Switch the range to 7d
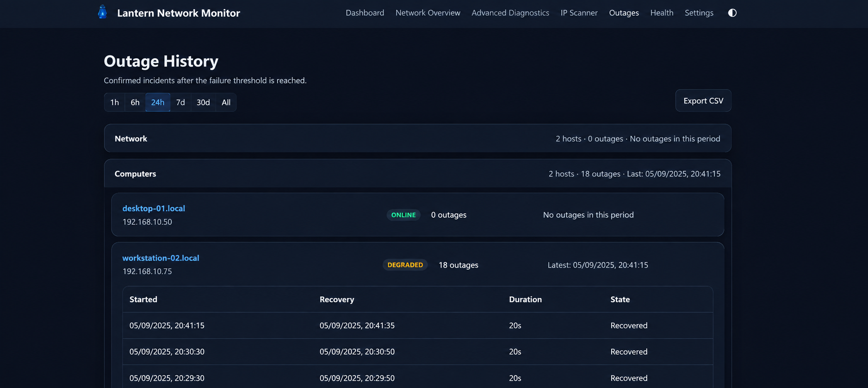Viewport: 868px width, 388px height. tap(180, 102)
